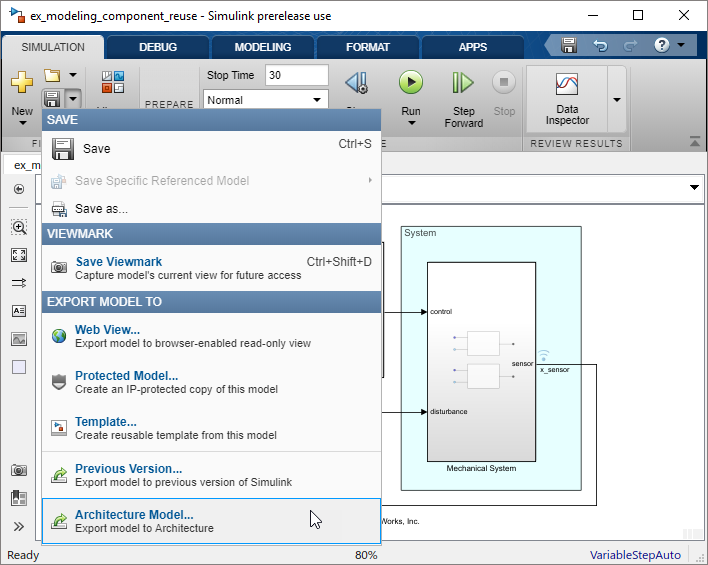This screenshot has height=565, width=708.
Task: Choose Protected Model... from the export list
Action: (126, 376)
